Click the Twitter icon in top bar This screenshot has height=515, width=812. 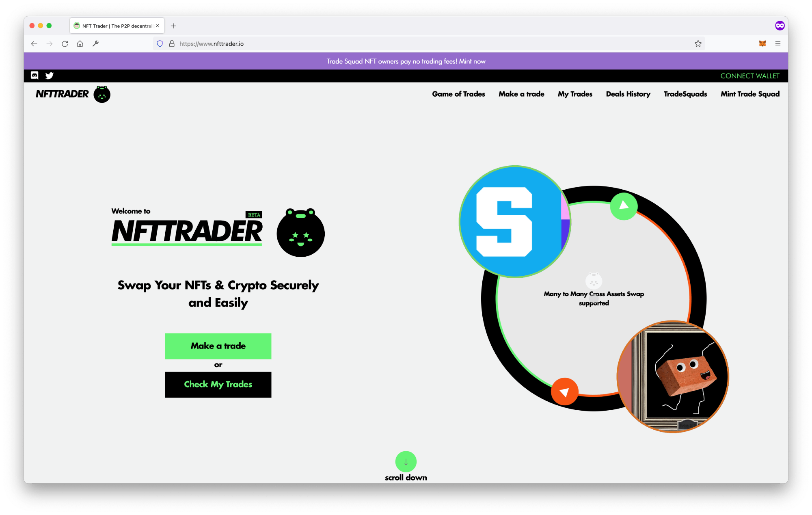coord(50,75)
